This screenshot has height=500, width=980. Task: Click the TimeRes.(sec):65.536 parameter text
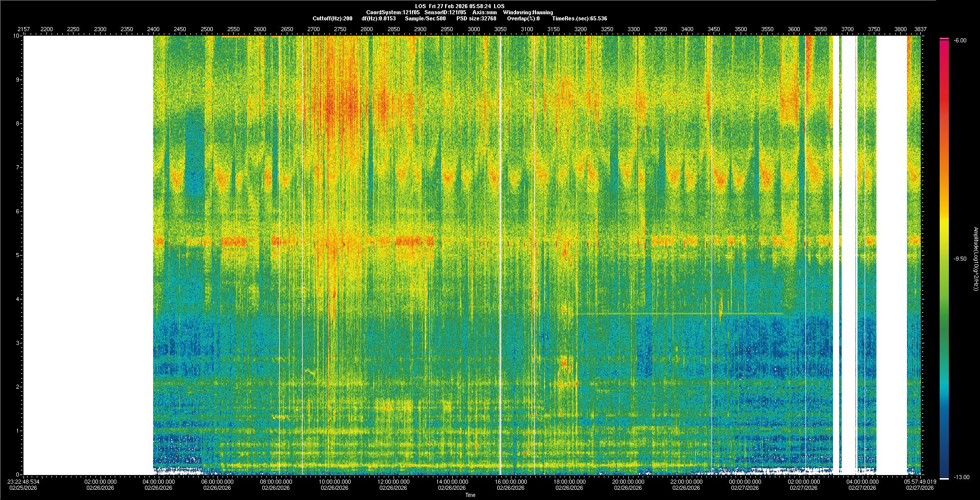[579, 18]
